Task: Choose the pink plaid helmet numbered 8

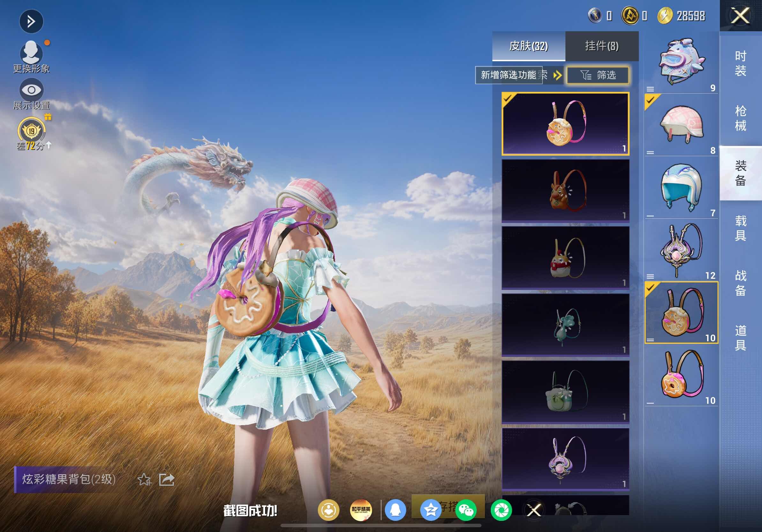Action: click(x=681, y=125)
